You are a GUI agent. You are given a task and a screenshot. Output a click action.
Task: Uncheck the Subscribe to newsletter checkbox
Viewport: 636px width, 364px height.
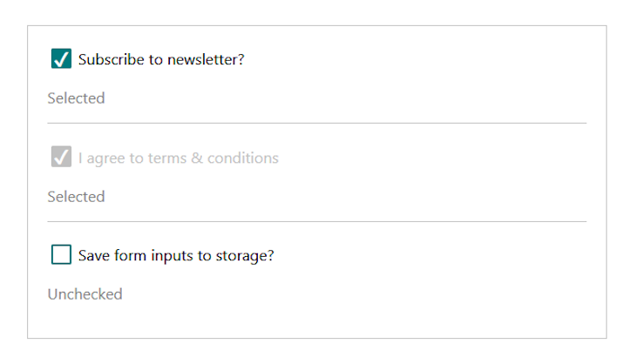click(61, 59)
